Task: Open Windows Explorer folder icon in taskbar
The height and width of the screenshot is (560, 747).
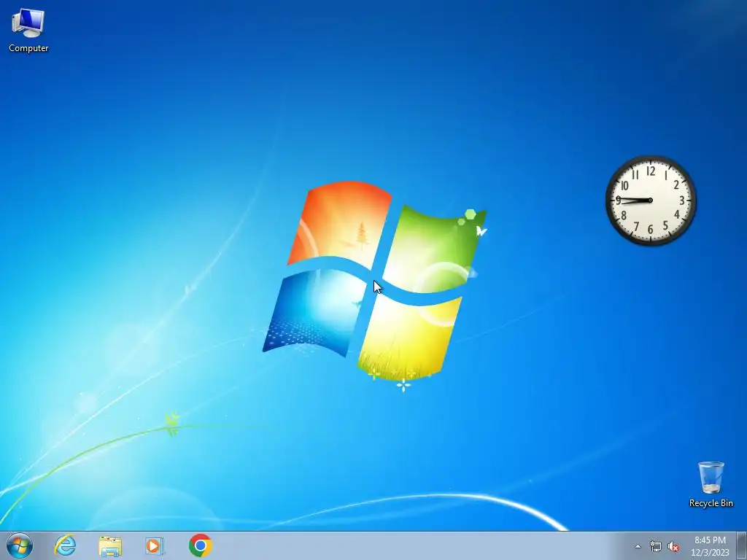Action: pyautogui.click(x=110, y=546)
